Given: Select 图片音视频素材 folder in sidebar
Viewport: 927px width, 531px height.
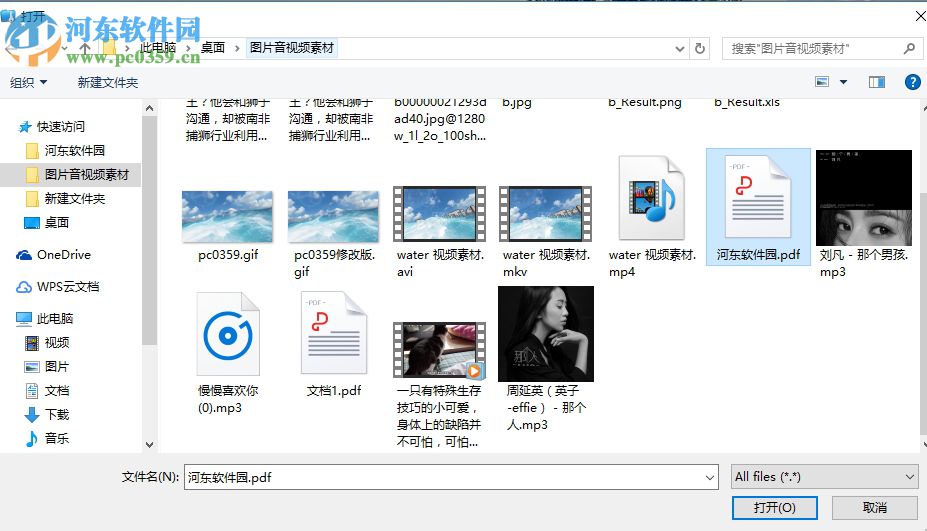Looking at the screenshot, I should 70,174.
